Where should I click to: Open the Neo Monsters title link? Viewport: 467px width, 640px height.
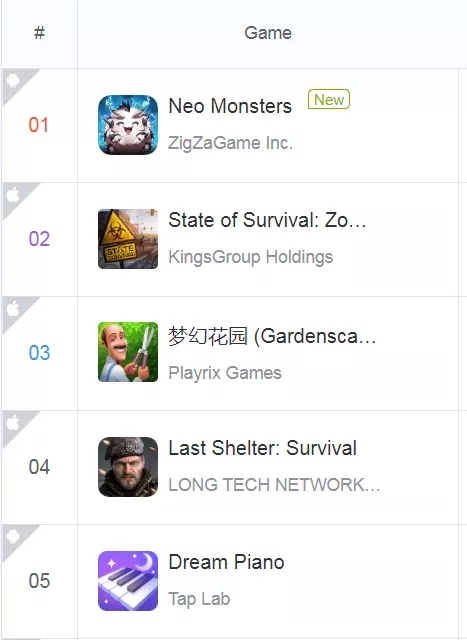click(230, 106)
